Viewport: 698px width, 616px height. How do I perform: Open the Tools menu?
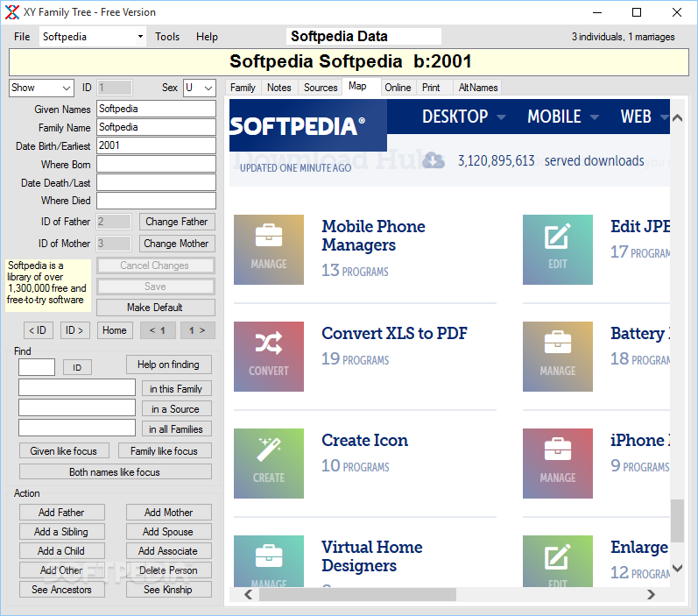167,37
